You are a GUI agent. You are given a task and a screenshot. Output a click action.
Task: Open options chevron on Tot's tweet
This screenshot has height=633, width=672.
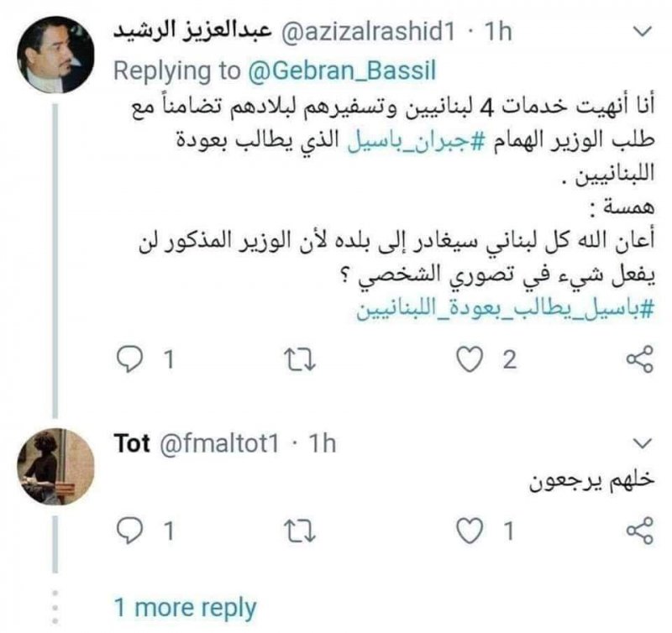point(641,442)
